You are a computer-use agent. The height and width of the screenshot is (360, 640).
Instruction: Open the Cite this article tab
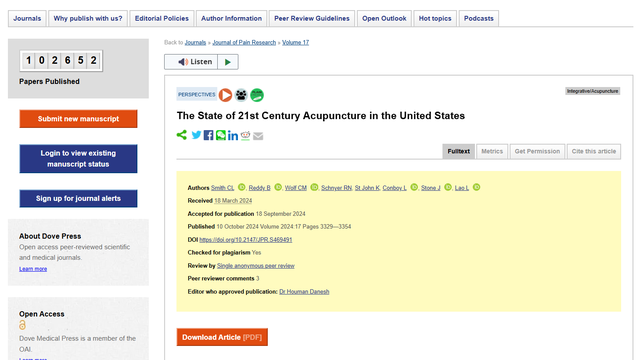click(593, 151)
